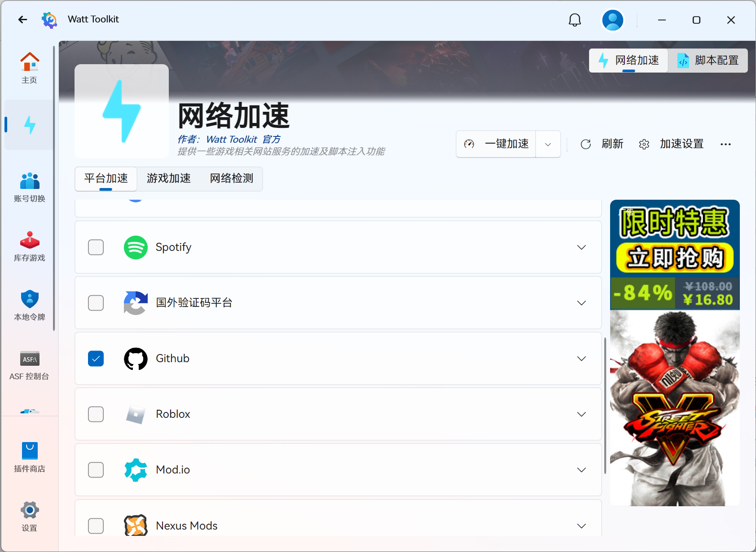
Task: Check the Nexus Mods checkbox
Action: (x=96, y=526)
